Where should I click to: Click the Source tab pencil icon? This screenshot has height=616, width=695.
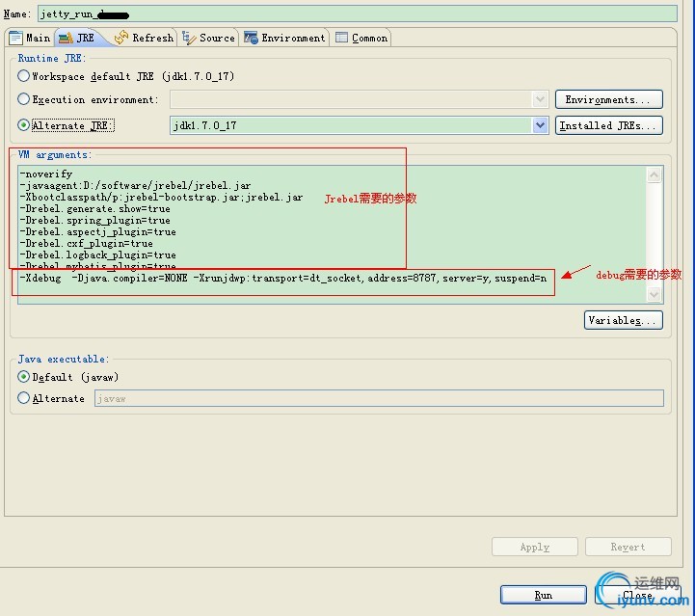pos(189,39)
